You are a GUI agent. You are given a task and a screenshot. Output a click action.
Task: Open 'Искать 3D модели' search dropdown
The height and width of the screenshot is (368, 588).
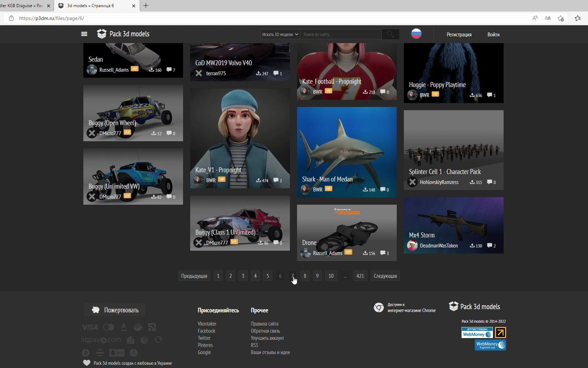click(x=280, y=34)
